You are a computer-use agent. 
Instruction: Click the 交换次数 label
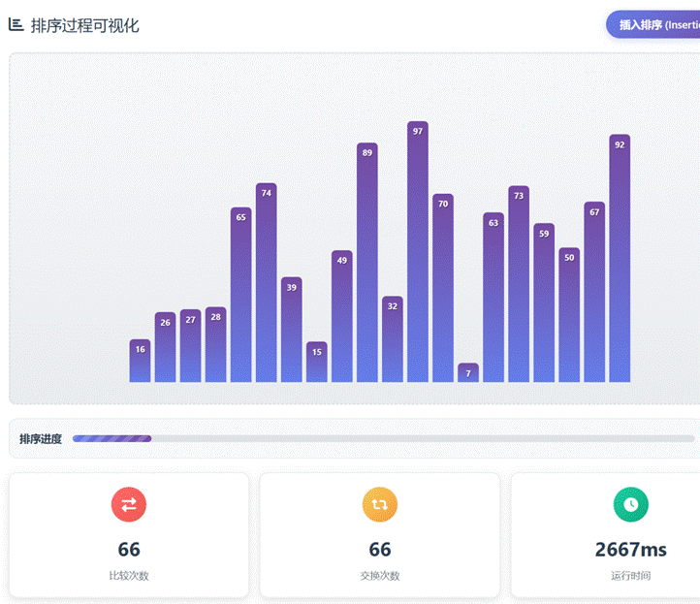tap(380, 576)
